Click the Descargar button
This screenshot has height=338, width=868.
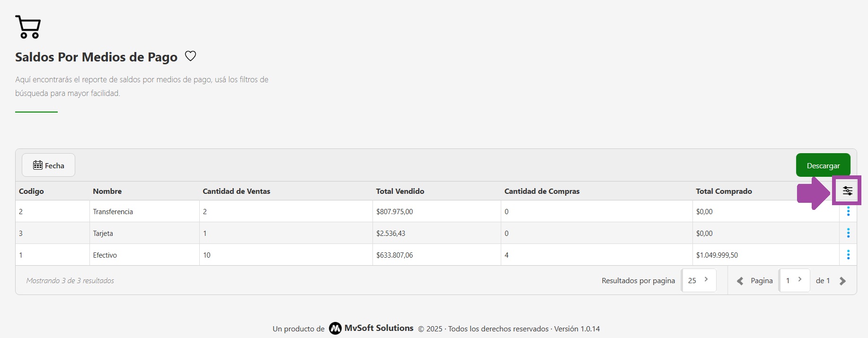(823, 165)
